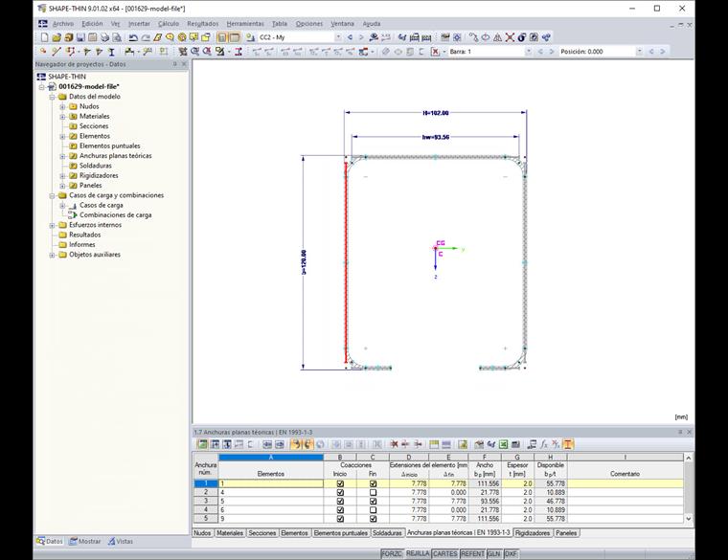The height and width of the screenshot is (560, 728).
Task: Select the I-section tool in second toolbar
Action: [111, 52]
